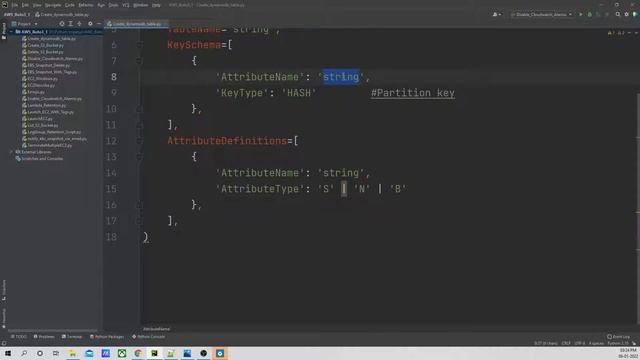Open the Code menu

pos(70,5)
